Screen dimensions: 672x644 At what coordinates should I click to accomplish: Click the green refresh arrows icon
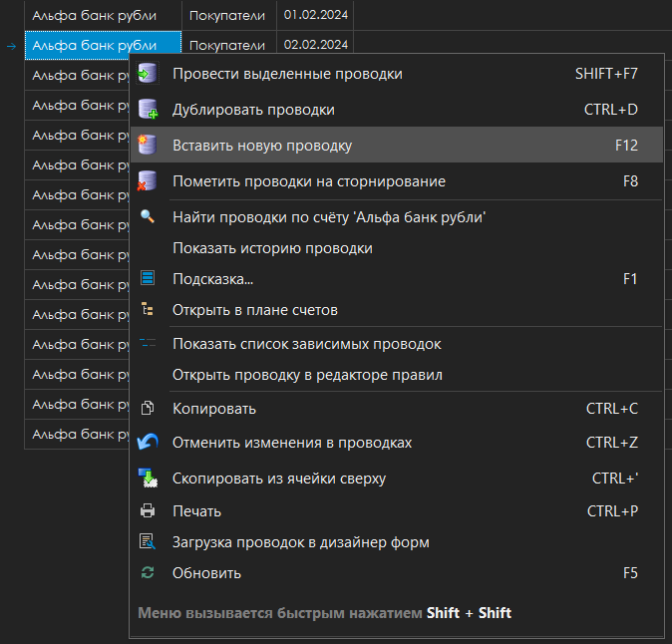[148, 572]
